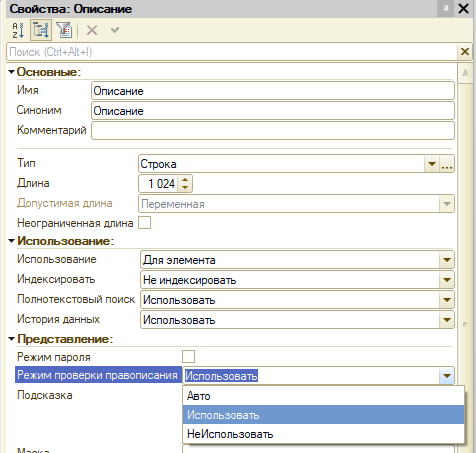Focus the Поиск search field

pos(232,52)
